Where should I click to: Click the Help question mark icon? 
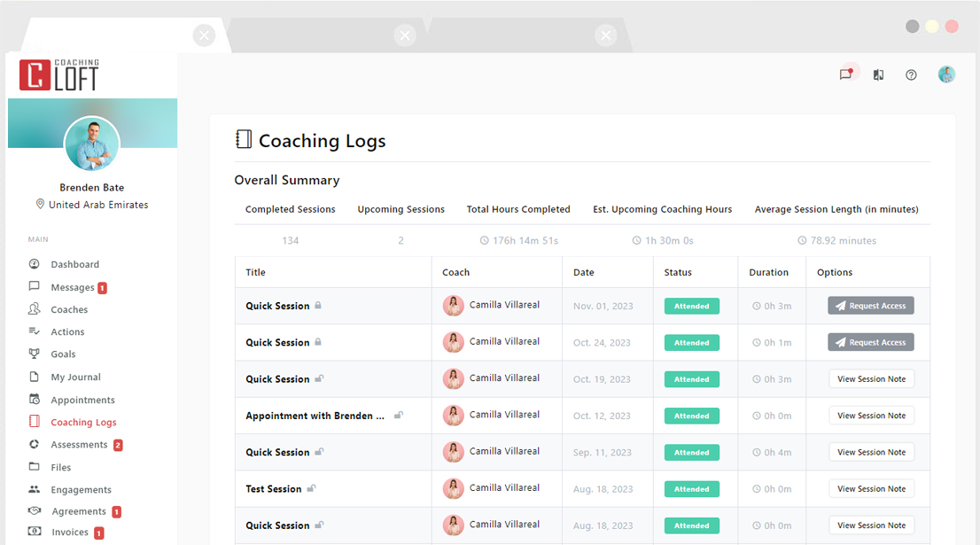pyautogui.click(x=911, y=74)
